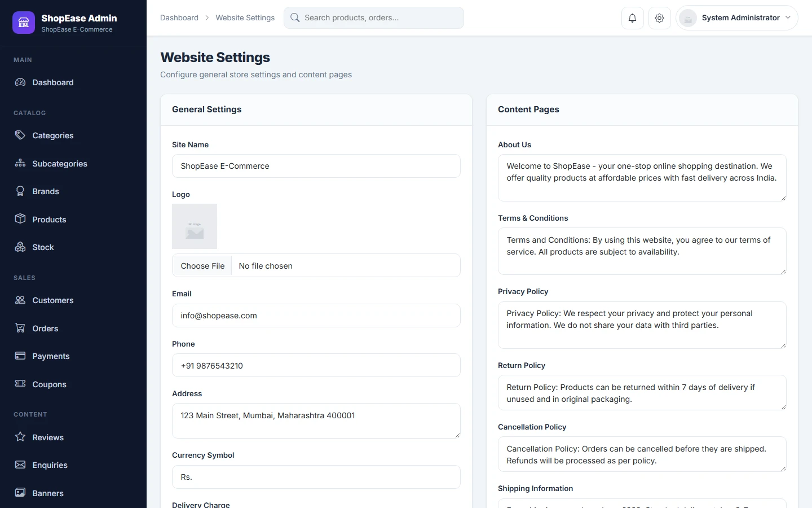Image resolution: width=812 pixels, height=508 pixels.
Task: Click the Cancellation Policy text area
Action: point(642,454)
